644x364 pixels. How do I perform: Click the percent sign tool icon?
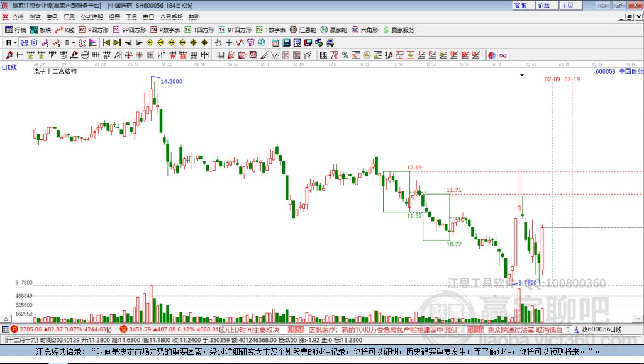coord(345,55)
